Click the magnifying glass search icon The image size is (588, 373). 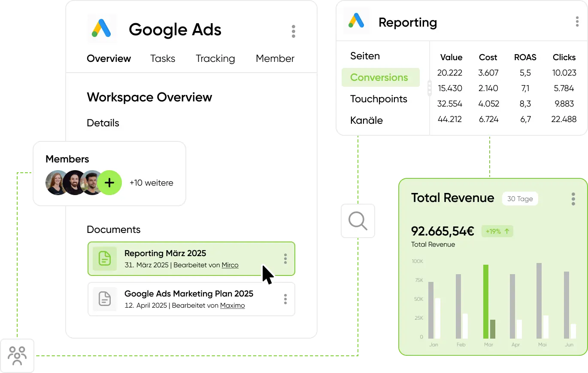tap(358, 221)
